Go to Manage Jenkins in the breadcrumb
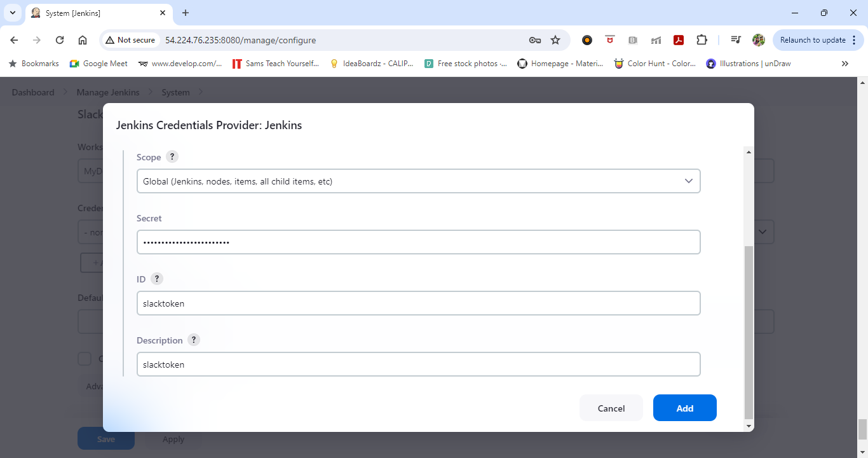 [x=108, y=92]
